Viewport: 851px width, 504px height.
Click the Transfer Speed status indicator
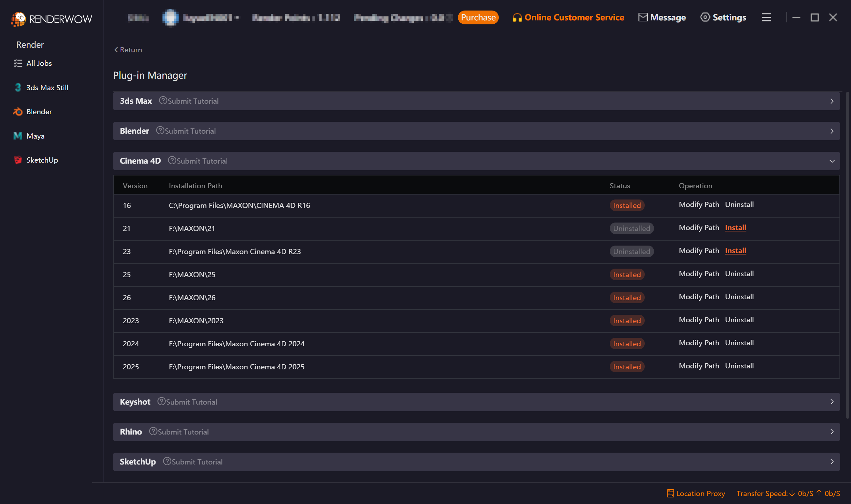click(x=788, y=493)
